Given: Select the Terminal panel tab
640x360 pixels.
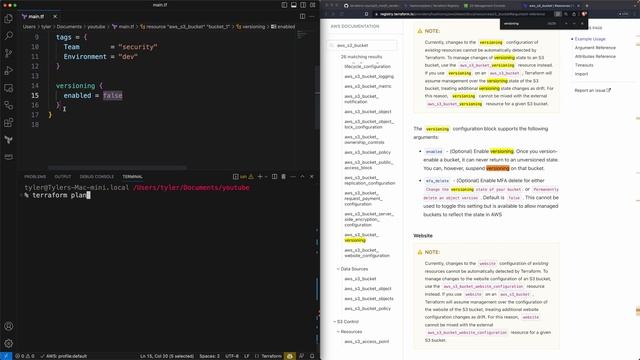Looking at the screenshot, I should 132,177.
